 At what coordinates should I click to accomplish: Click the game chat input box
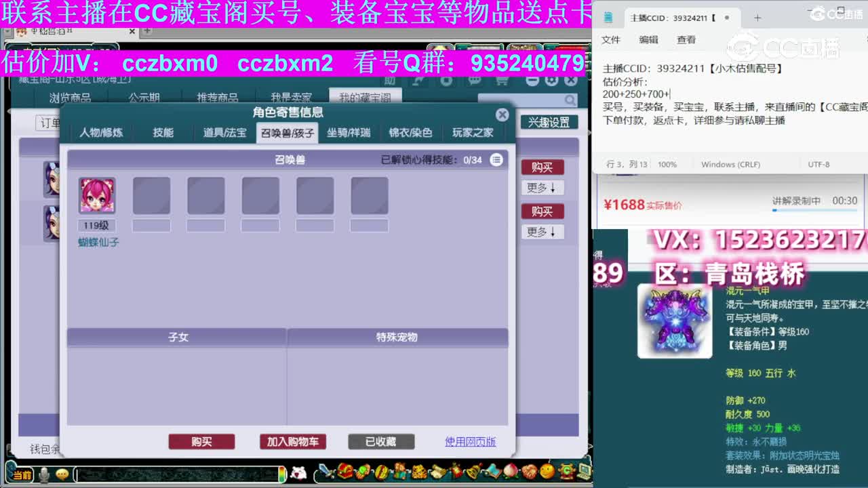(x=178, y=475)
